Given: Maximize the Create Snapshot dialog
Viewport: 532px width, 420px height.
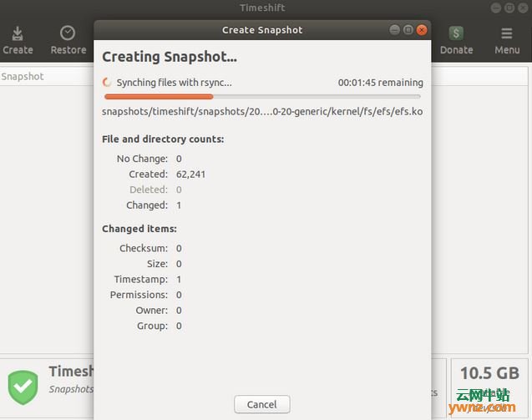Looking at the screenshot, I should pos(408,30).
